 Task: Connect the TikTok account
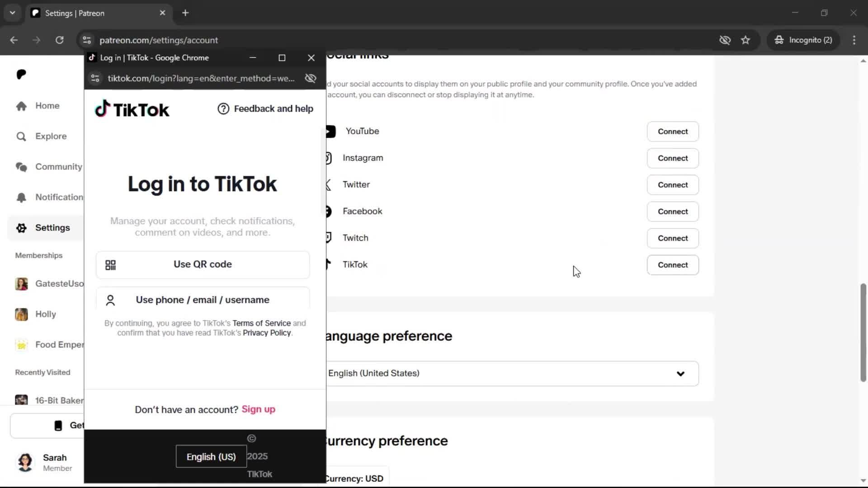tap(673, 265)
